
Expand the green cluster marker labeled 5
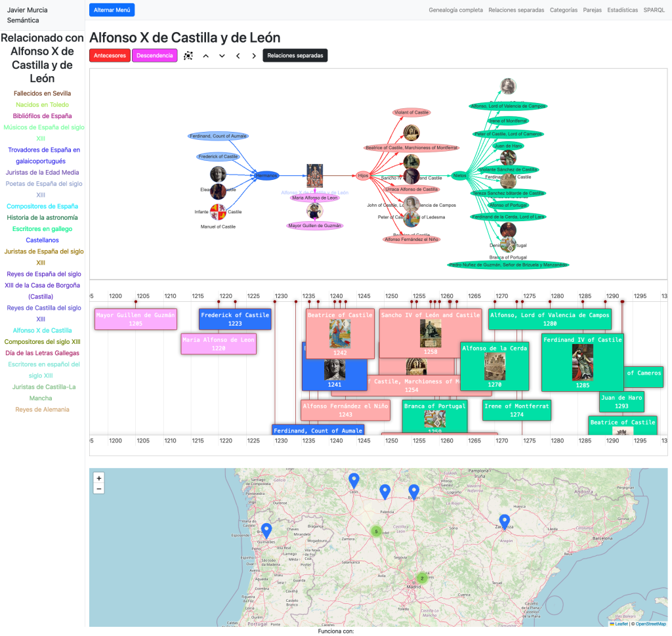(x=376, y=531)
